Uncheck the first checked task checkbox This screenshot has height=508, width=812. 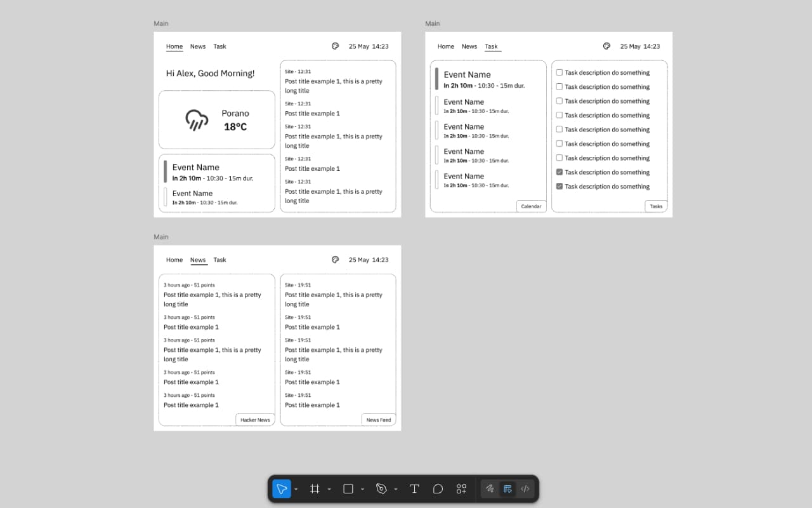click(560, 172)
